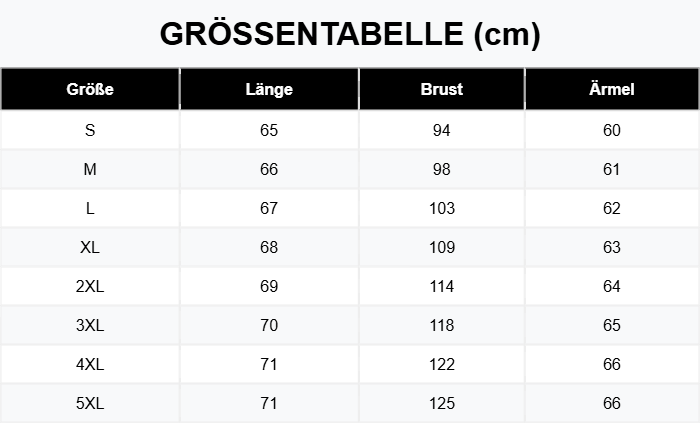
Task: Click the GRÖSSENTABELLE (cm) title
Action: [x=350, y=34]
